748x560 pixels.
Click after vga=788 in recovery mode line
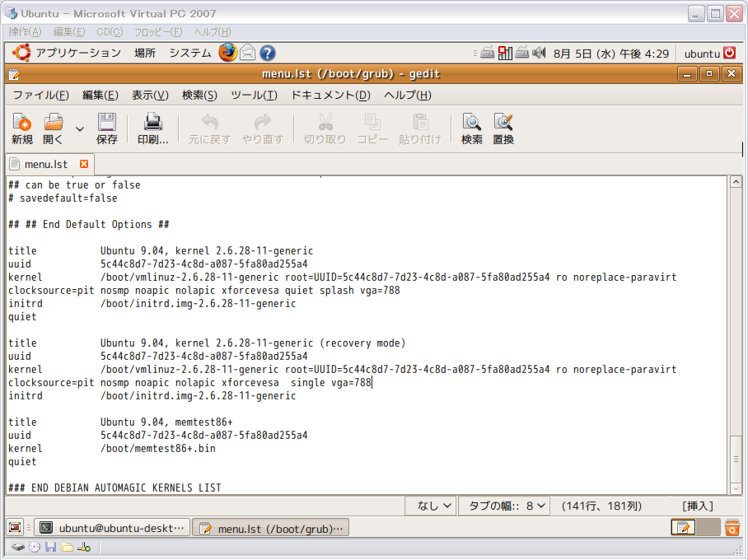click(372, 383)
